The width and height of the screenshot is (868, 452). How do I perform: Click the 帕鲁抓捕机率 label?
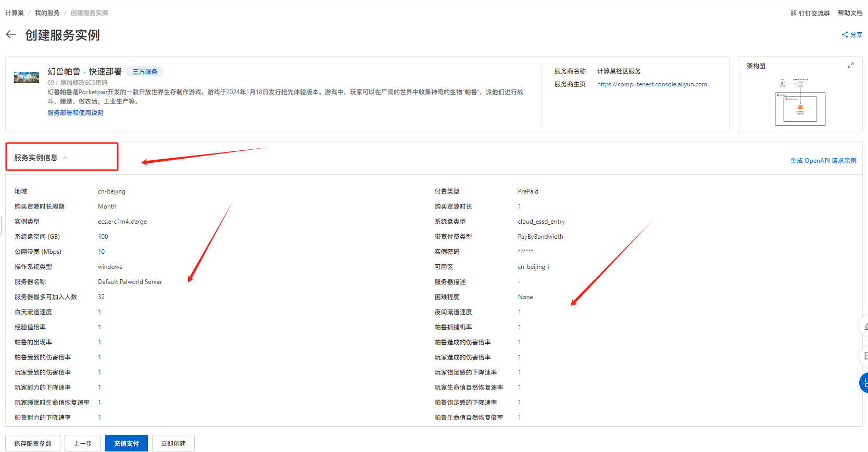tap(453, 327)
